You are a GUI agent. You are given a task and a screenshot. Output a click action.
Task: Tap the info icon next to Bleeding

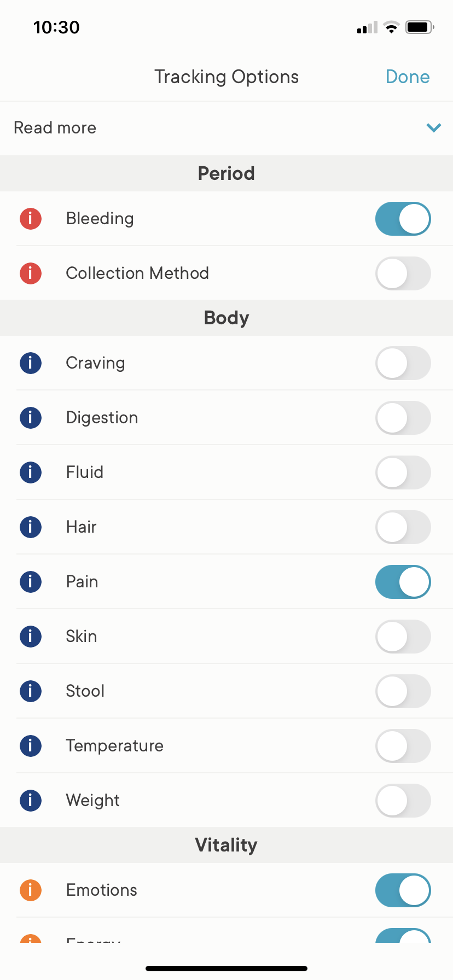31,219
